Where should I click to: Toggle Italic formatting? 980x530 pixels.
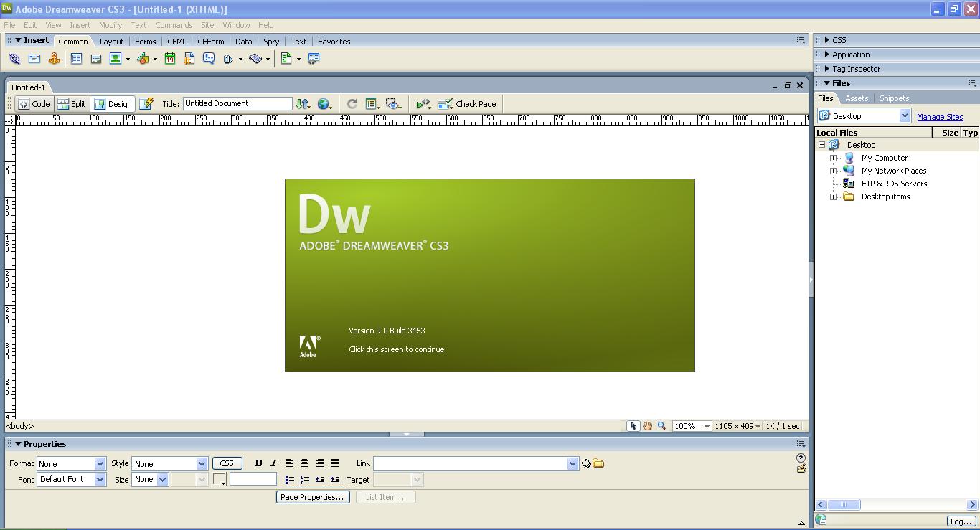(273, 463)
